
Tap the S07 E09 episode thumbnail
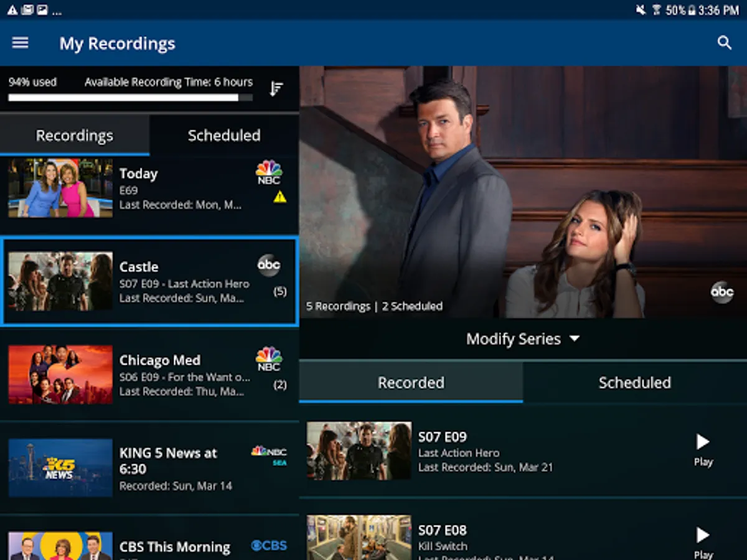(x=359, y=450)
